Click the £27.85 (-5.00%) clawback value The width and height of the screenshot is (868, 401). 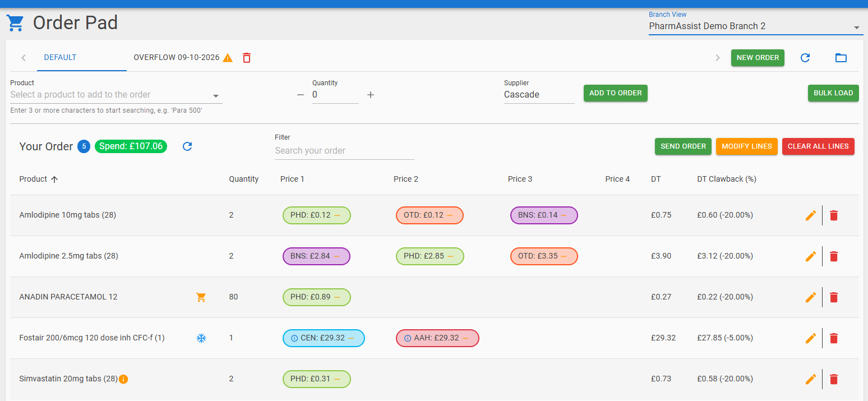pos(725,338)
